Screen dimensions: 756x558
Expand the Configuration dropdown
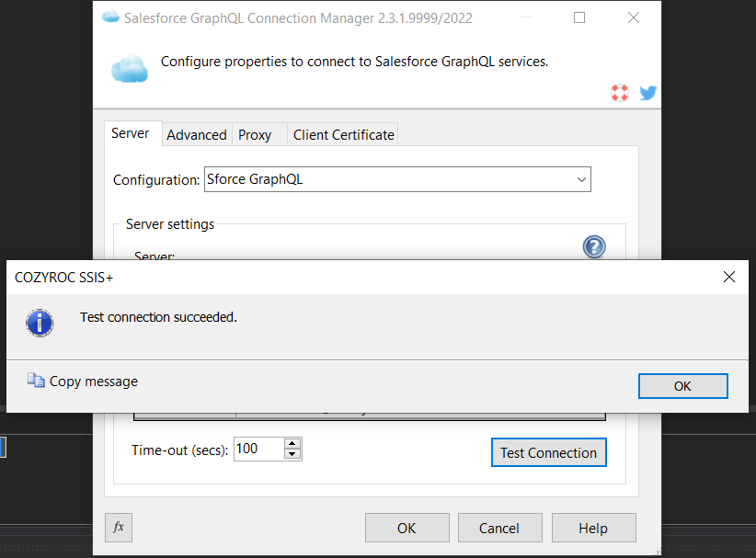(581, 179)
